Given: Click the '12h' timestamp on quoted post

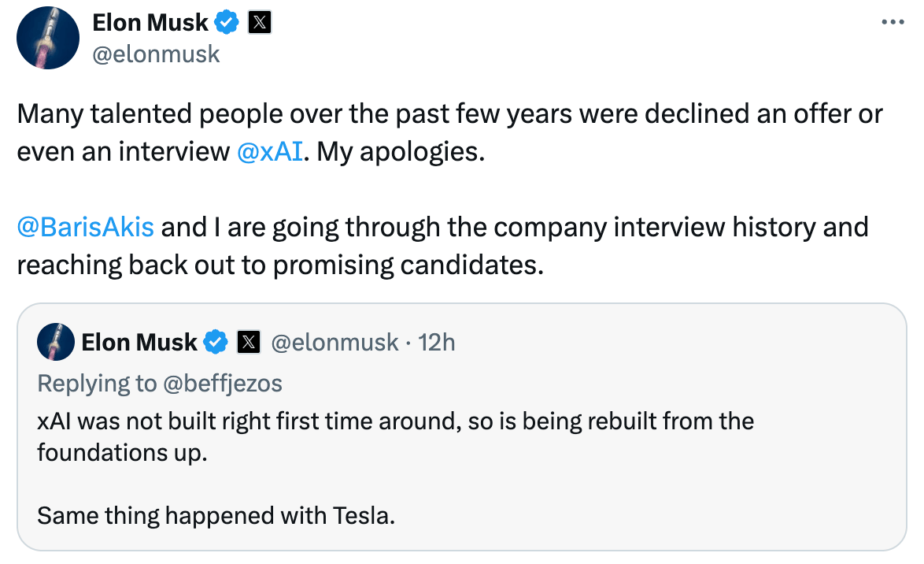Looking at the screenshot, I should [437, 343].
